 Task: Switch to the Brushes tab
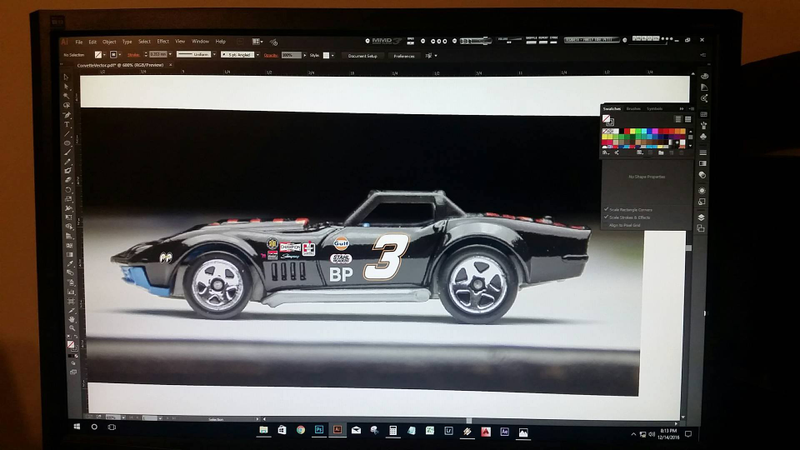[x=633, y=109]
